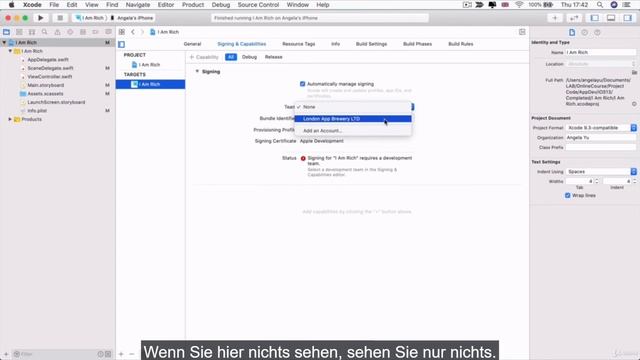Show the File inspector
The height and width of the screenshot is (360, 640).
point(572,32)
